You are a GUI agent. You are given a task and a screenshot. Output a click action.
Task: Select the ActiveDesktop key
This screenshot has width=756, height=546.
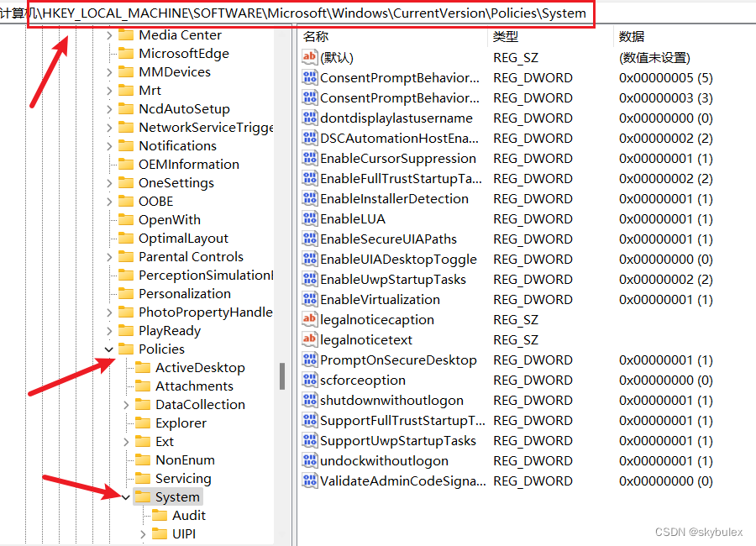[x=200, y=368]
